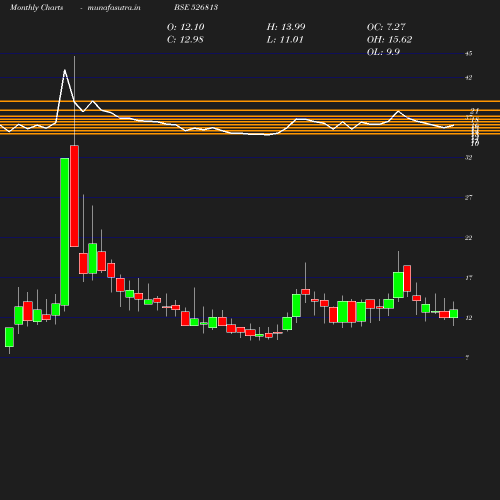Click the 32 price axis label

click(468, 158)
